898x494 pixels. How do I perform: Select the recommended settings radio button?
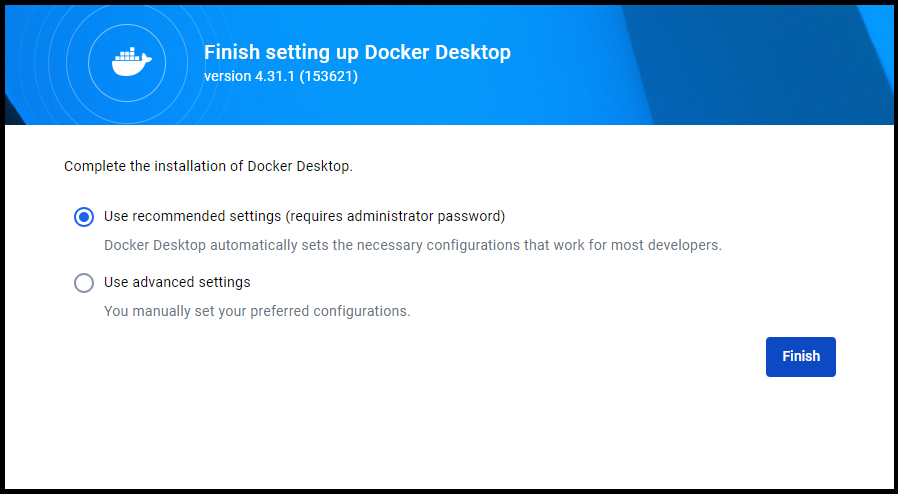(x=84, y=217)
